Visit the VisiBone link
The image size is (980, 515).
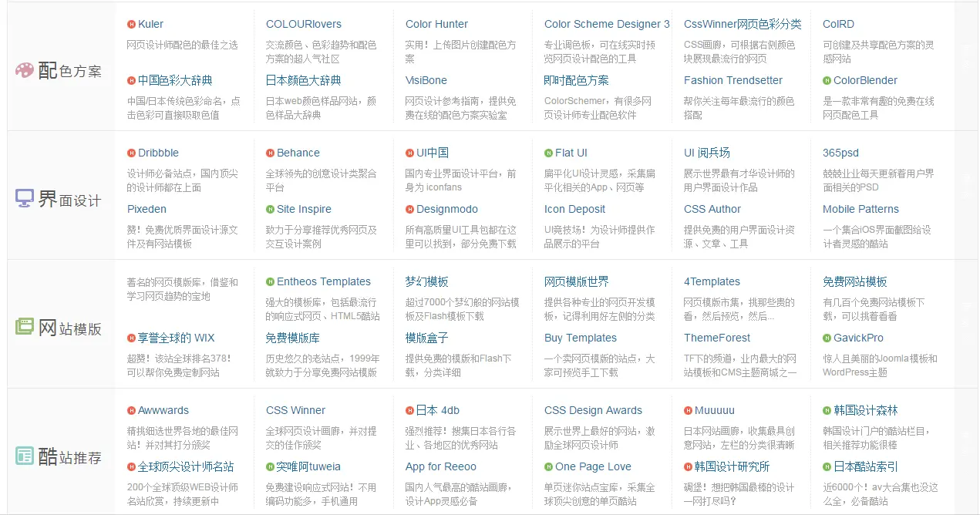tap(426, 80)
